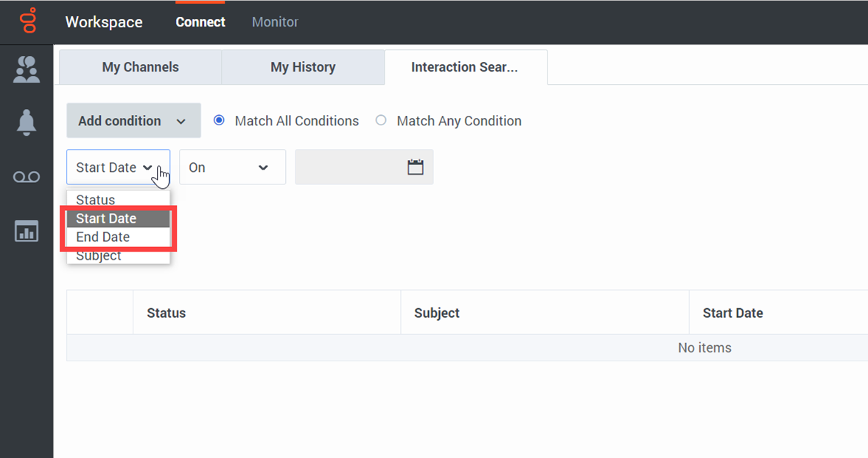868x458 pixels.
Task: Open the contacts team icon in sidebar
Action: pos(27,69)
